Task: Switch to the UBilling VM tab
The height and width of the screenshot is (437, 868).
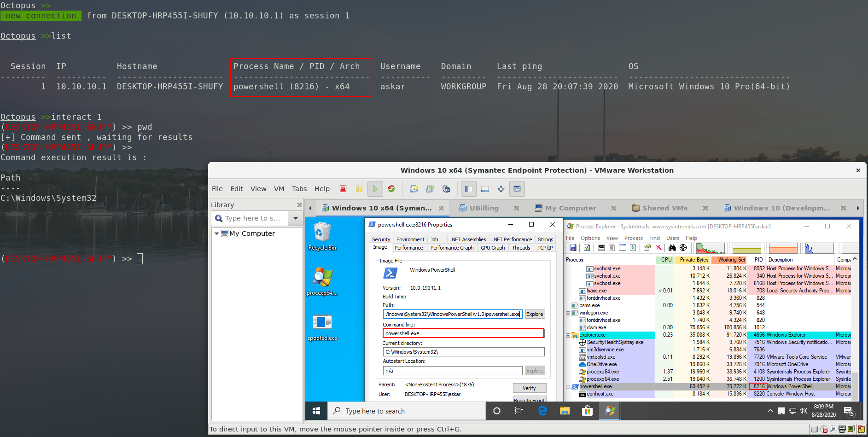Action: [484, 208]
